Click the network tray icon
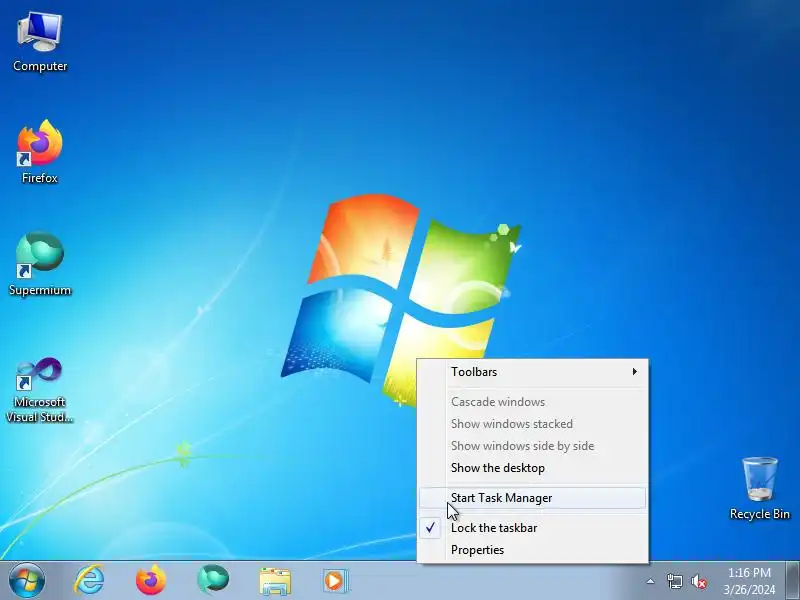Viewport: 800px width, 600px height. (674, 581)
